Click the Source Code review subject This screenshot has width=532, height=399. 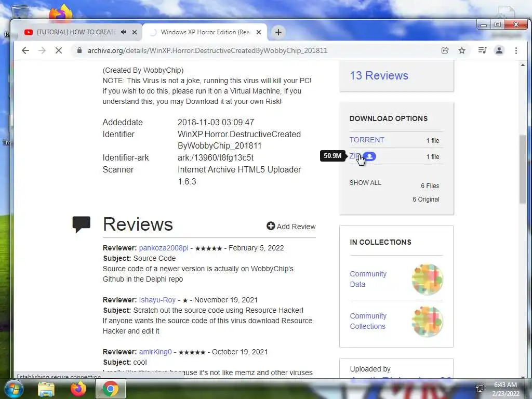coord(154,259)
